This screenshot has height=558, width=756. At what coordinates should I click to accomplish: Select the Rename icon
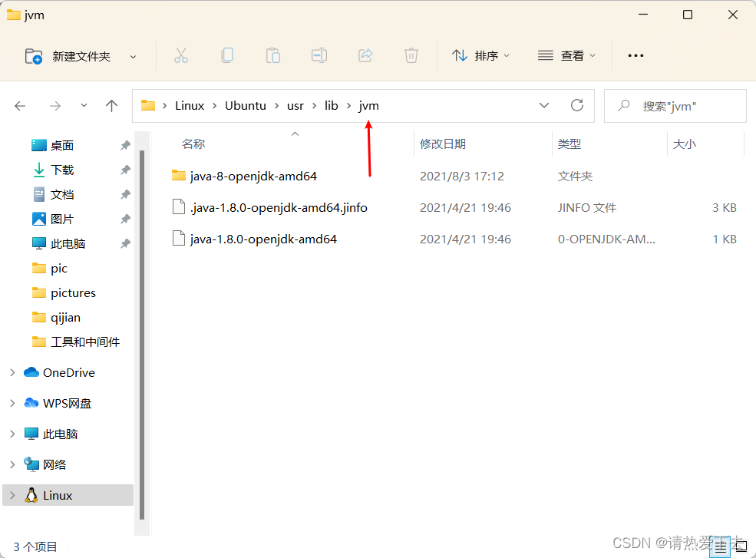point(319,54)
